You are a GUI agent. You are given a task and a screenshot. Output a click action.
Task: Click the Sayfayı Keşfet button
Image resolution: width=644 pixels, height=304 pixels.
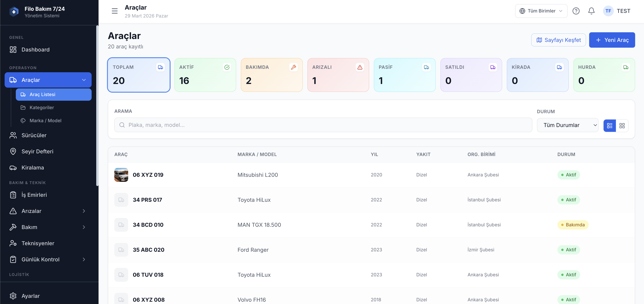[x=558, y=40]
